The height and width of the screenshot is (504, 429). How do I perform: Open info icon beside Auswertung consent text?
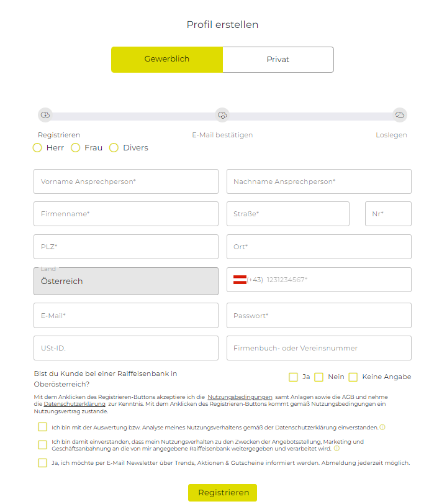click(382, 427)
